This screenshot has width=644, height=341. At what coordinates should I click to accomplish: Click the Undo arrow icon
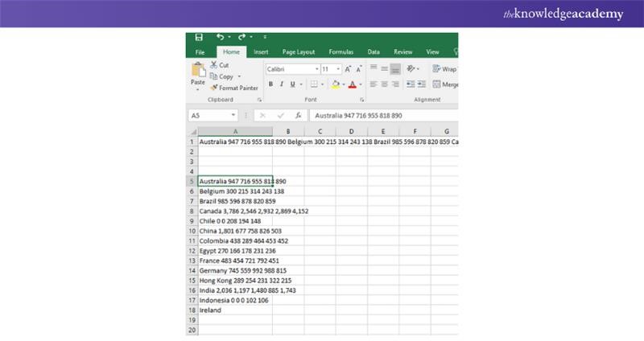pyautogui.click(x=220, y=37)
